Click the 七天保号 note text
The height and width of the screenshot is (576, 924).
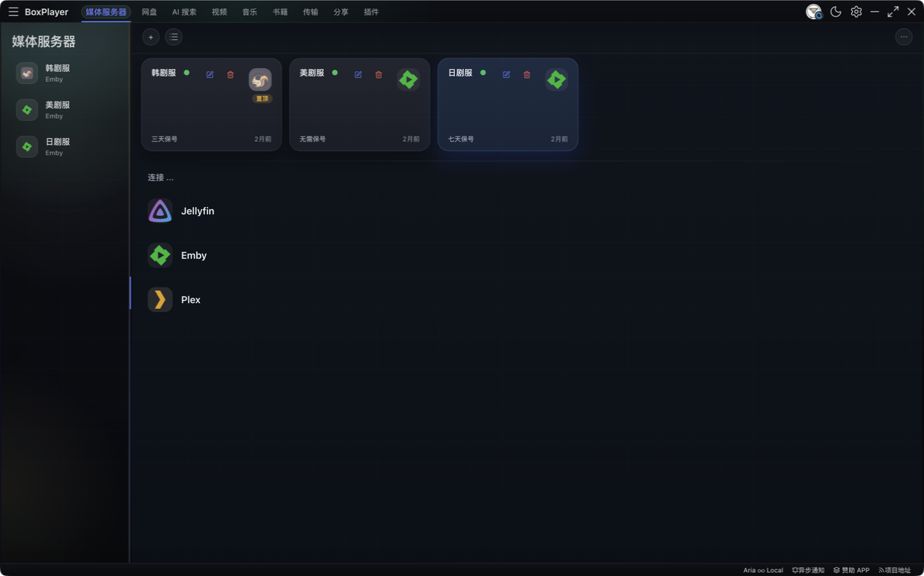461,139
